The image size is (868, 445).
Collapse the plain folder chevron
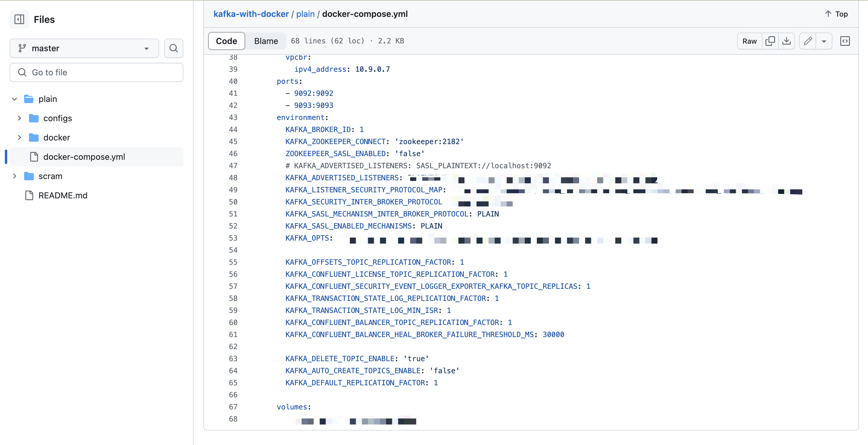pos(14,99)
